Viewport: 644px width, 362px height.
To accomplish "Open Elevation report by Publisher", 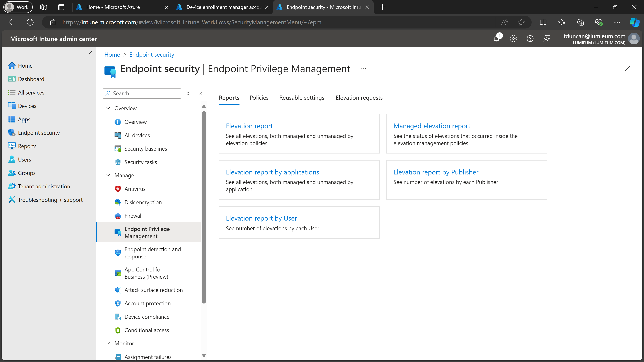I will [436, 172].
